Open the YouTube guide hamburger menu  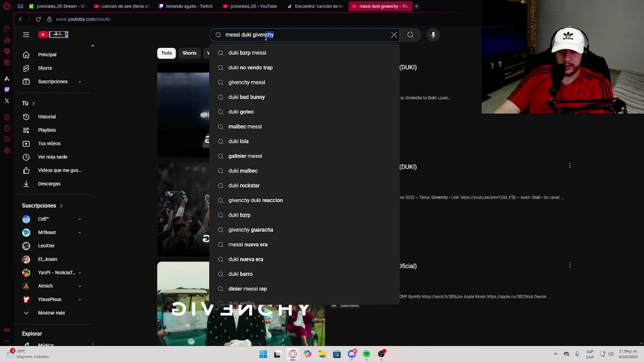click(26, 35)
